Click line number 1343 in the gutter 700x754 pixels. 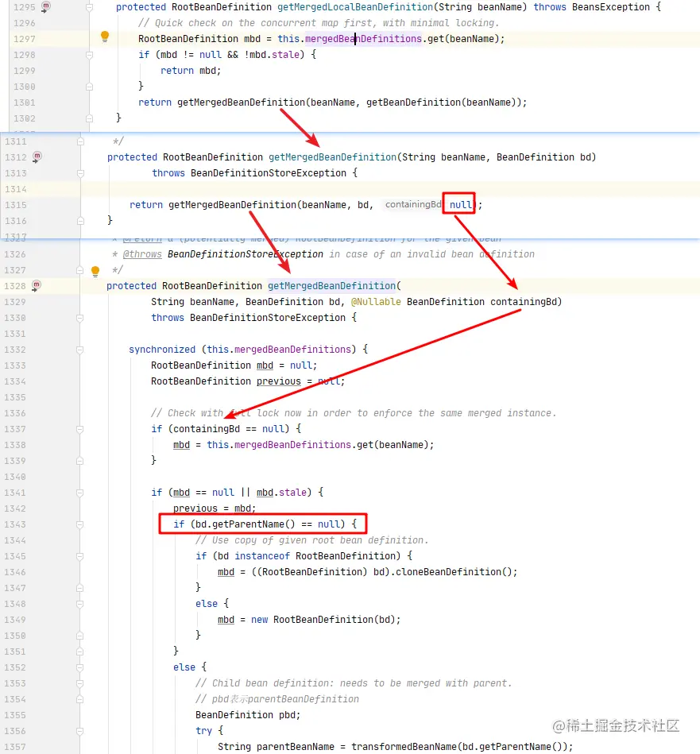pos(15,524)
